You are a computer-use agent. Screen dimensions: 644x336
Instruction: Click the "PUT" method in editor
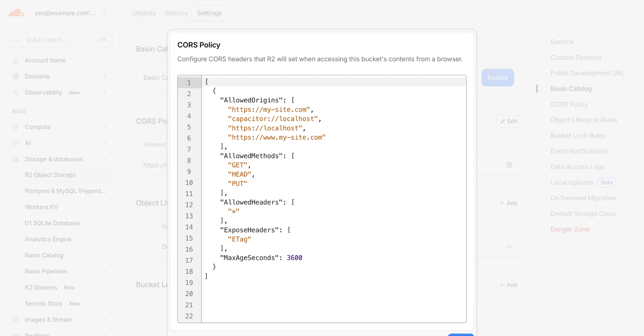click(x=237, y=184)
